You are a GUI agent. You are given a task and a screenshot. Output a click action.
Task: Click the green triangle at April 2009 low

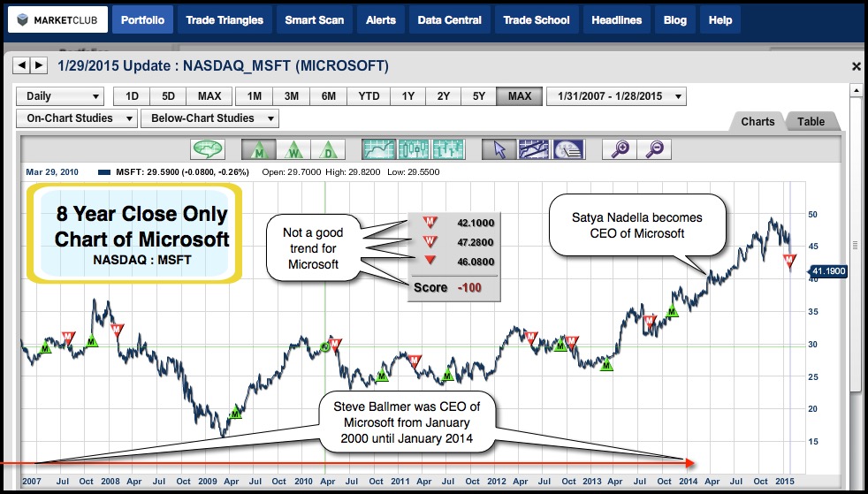click(x=235, y=412)
